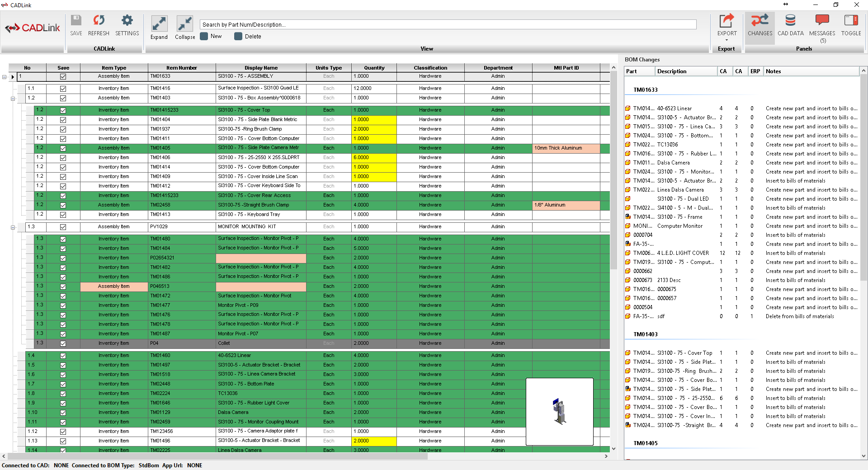
Task: Toggle Save checkbox for PV1029 row
Action: pyautogui.click(x=63, y=227)
